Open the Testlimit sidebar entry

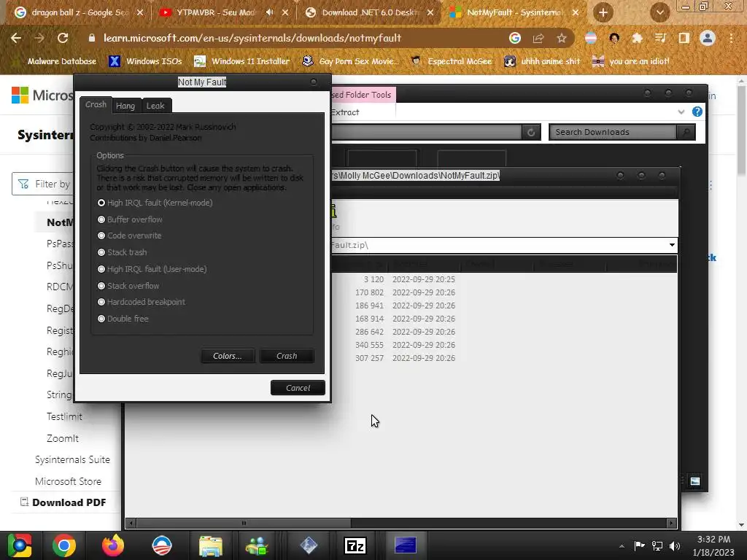[64, 416]
